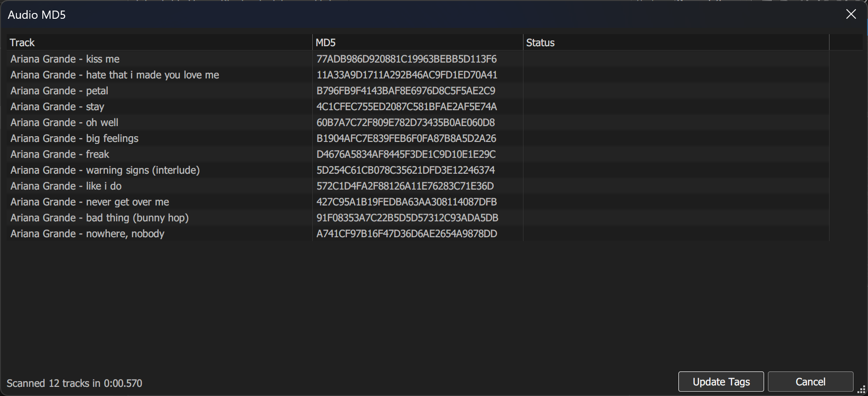Click MD5 hash starting with 60B7A7C7
The image size is (868, 396).
[406, 122]
